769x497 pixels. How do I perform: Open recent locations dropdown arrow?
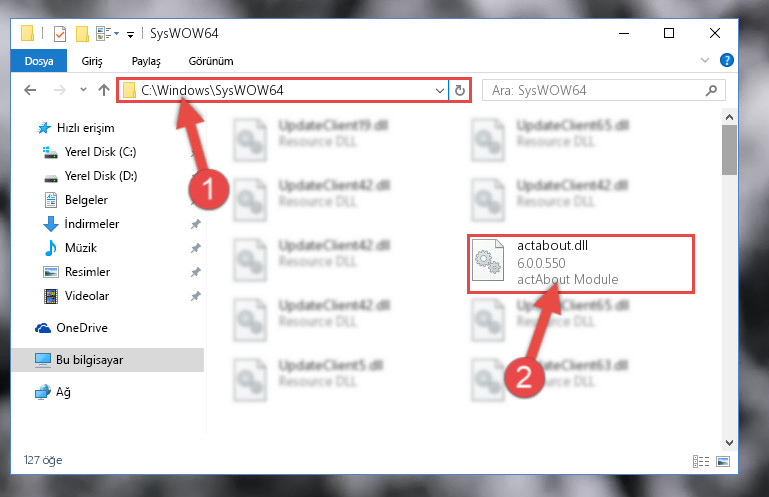coord(83,90)
